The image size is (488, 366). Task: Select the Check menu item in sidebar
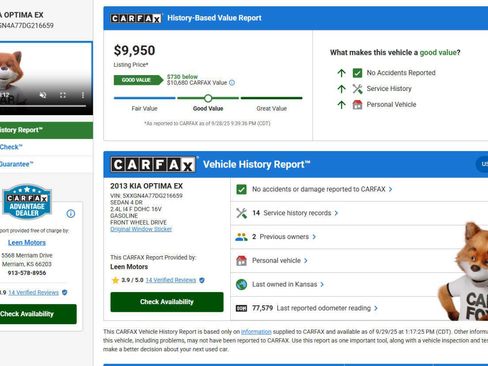46,147
